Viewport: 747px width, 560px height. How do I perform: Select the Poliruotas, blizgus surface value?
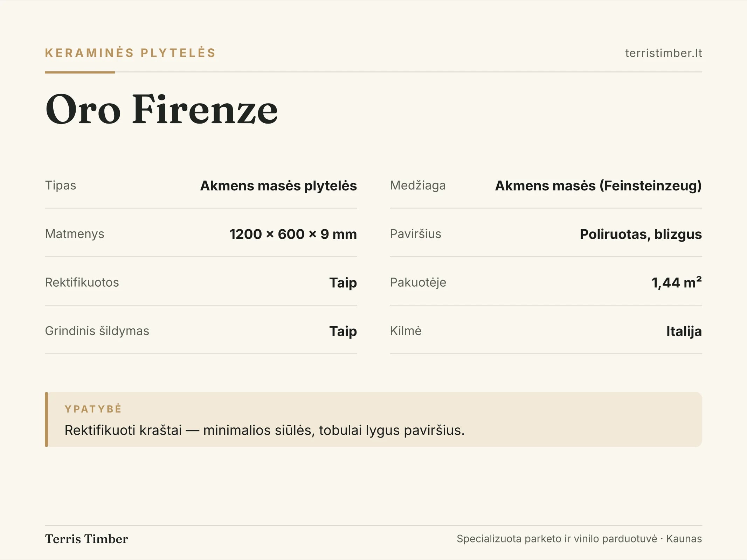point(641,234)
